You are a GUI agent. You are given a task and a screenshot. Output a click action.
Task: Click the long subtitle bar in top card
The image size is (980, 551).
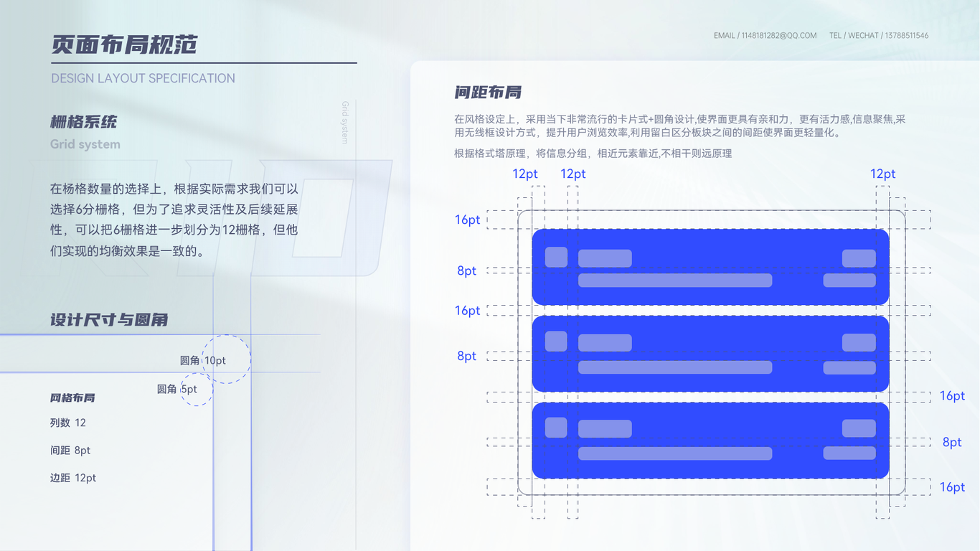[675, 281]
